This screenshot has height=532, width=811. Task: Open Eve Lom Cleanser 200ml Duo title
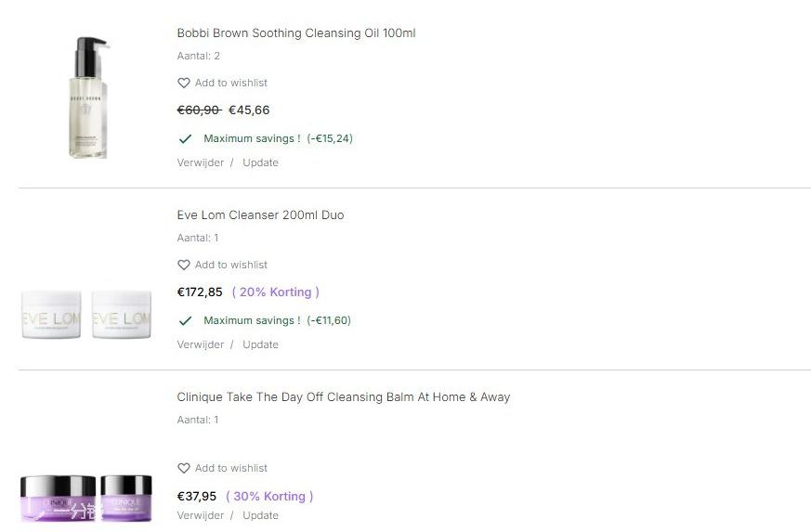pyautogui.click(x=260, y=215)
